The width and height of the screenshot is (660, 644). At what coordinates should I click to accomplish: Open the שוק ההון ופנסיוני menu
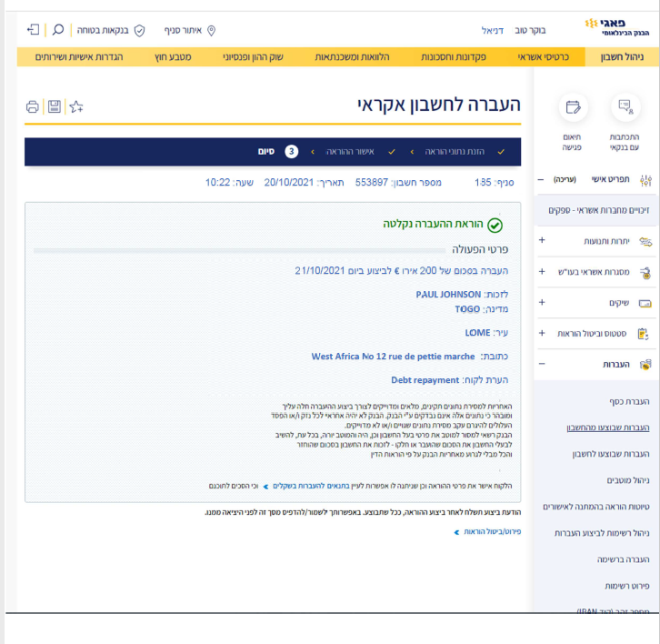[253, 57]
